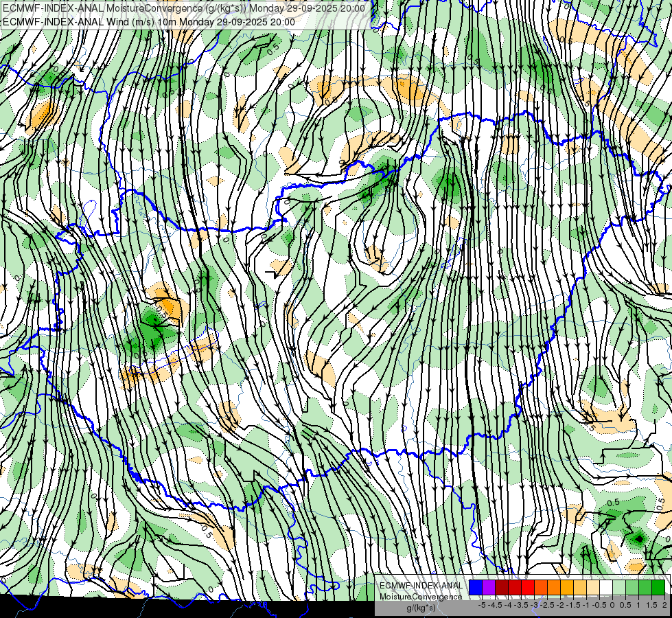672x618 pixels.
Task: Select the orange-red swatch between -3 and -2.5
Action: coord(541,587)
